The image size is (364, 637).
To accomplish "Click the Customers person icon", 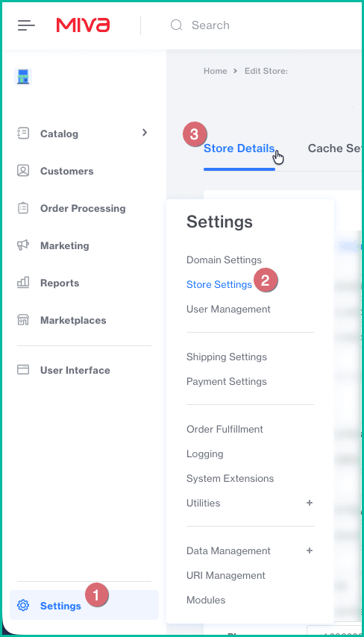I will [23, 171].
